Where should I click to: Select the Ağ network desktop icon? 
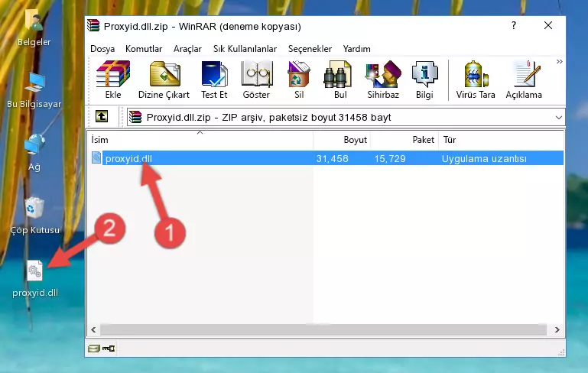click(34, 153)
